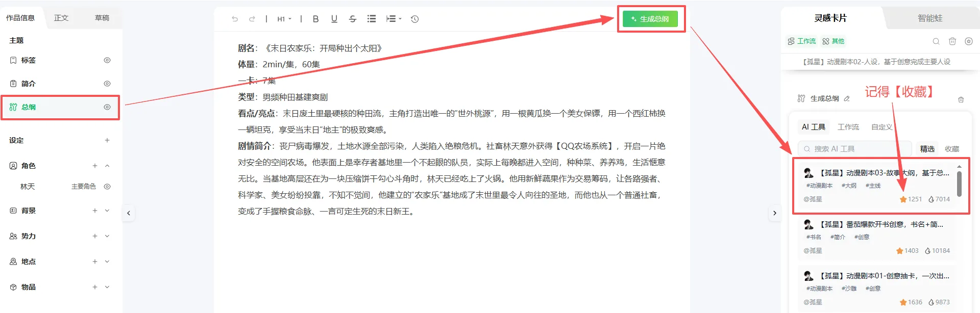Show the 收藏 favorites filter
This screenshot has height=313, width=980.
coord(952,149)
